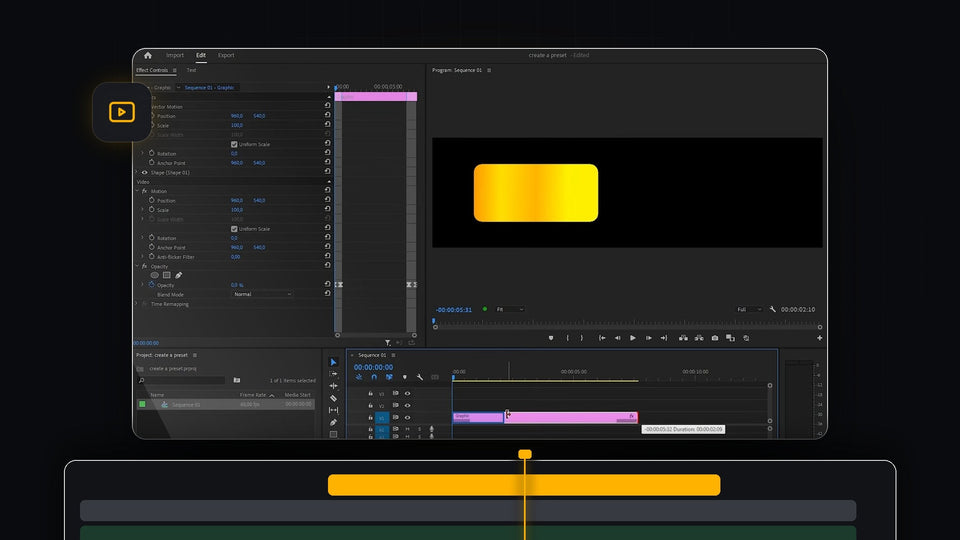Image resolution: width=960 pixels, height=540 pixels.
Task: Open Program Monitor settings wrench
Action: click(773, 310)
